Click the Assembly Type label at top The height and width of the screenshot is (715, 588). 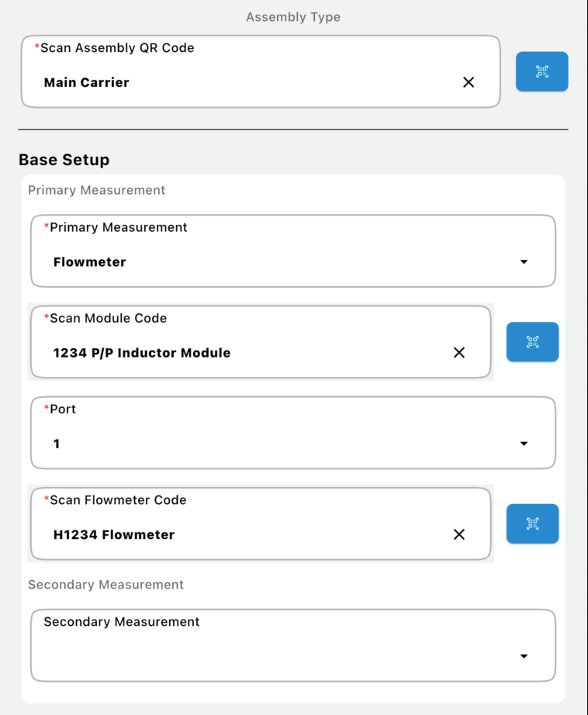pos(293,17)
